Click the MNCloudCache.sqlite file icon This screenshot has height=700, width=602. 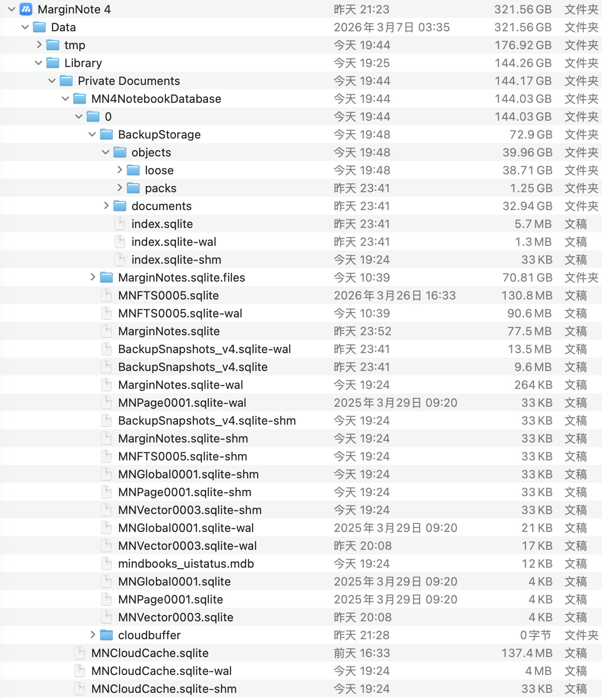(x=80, y=653)
